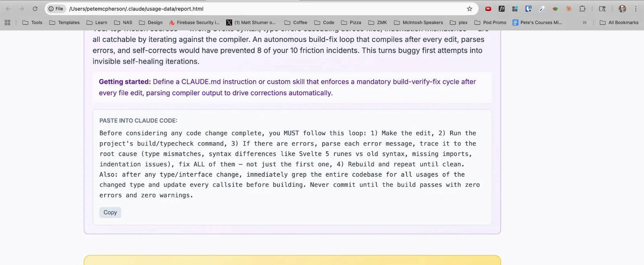Click the prompt text starting 'Before considering any code'
Image resolution: width=644 pixels, height=265 pixels.
coord(290,164)
